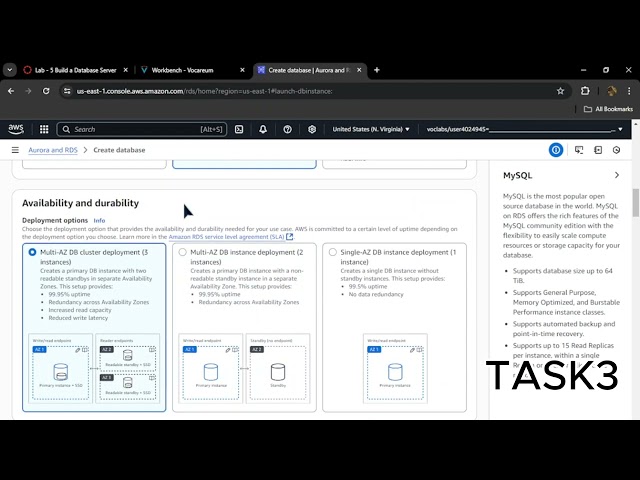Open the Chrome three-dot menu
The image size is (640, 480).
click(629, 91)
